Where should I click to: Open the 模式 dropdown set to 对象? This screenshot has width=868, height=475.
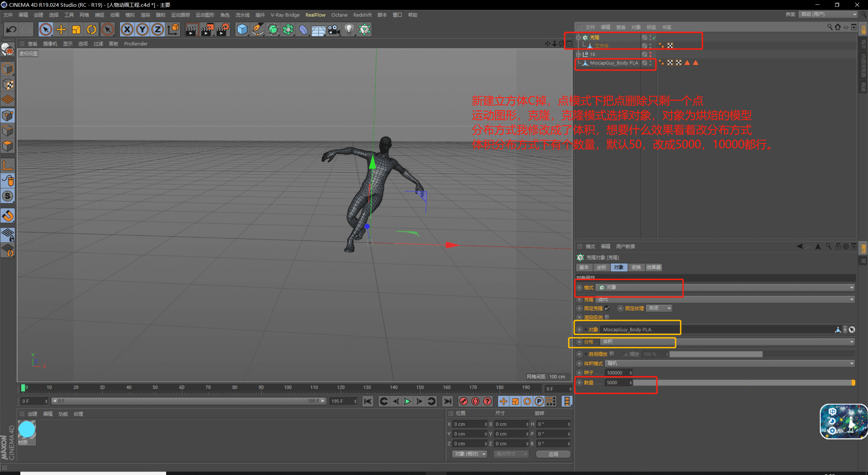click(725, 287)
